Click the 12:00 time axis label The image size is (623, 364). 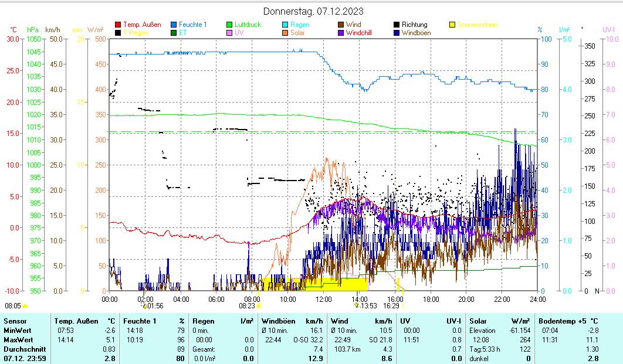coord(324,299)
